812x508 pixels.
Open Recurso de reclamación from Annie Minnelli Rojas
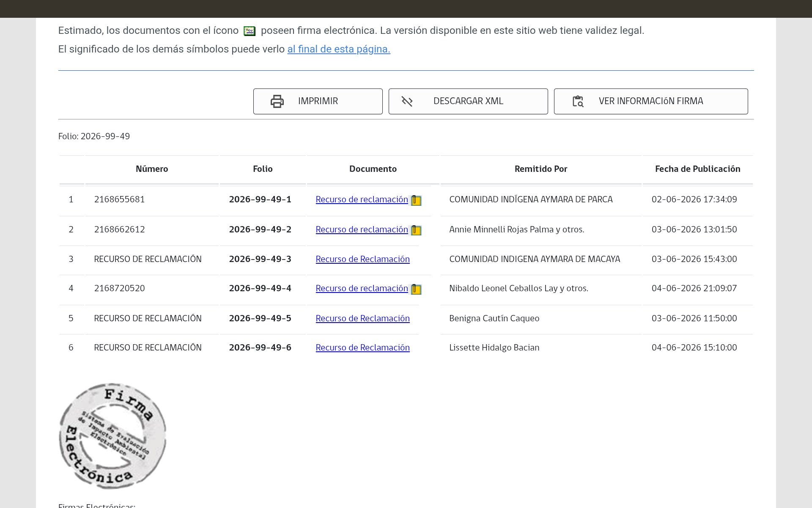coord(362,229)
